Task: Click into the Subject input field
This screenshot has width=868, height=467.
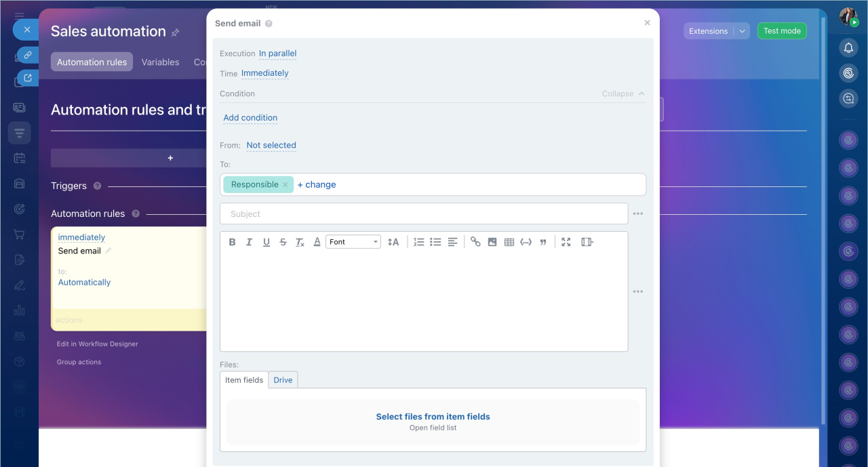Action: click(424, 214)
